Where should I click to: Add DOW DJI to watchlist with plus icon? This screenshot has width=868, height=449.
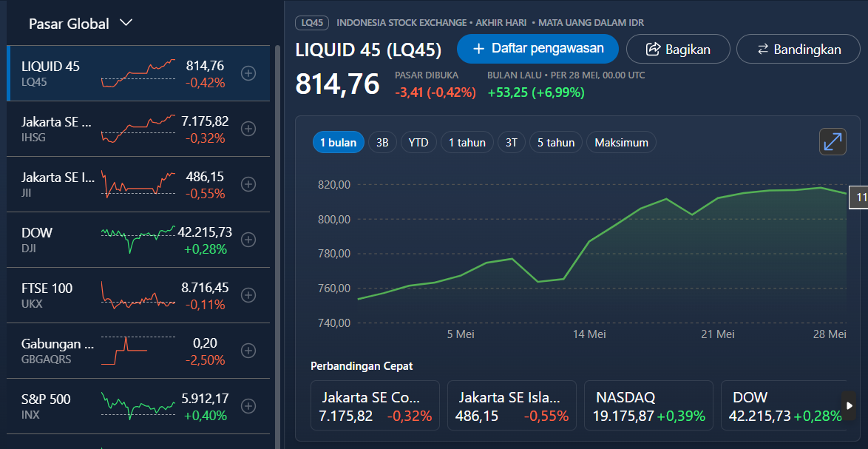click(x=248, y=240)
